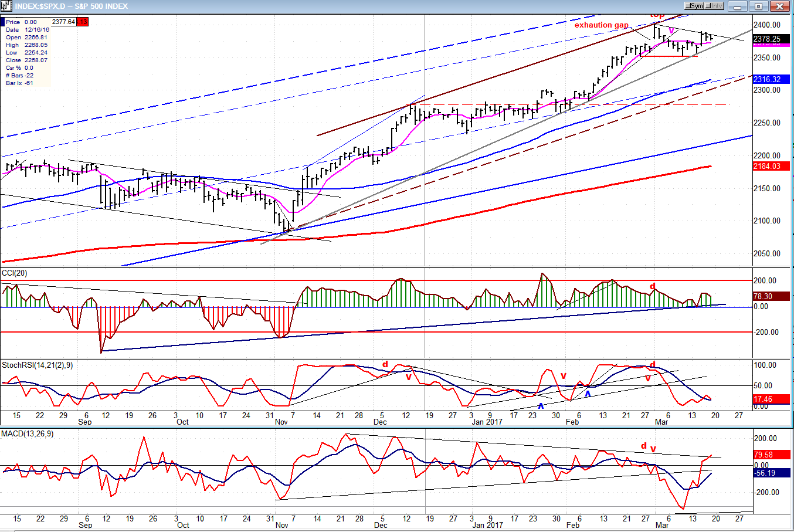Close the S&P 500 chart window
794x532 pixels.
[x=779, y=6]
